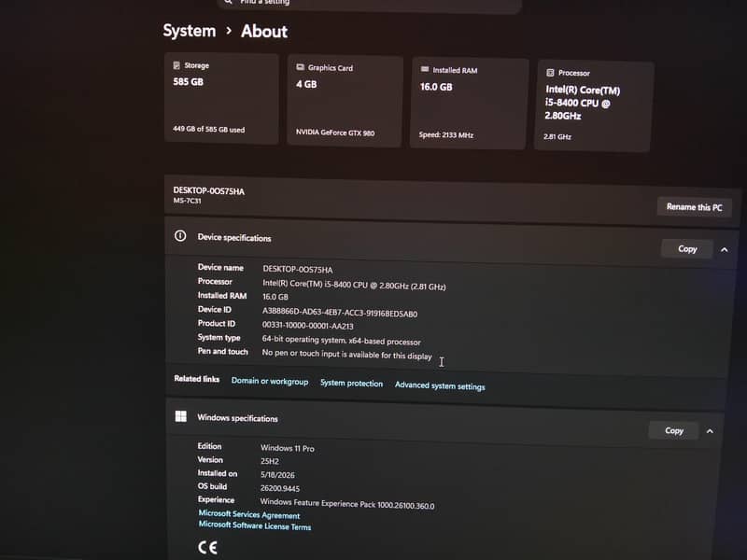Viewport: 747px width, 560px height.
Task: Open Domain or workgroup link
Action: (x=270, y=382)
